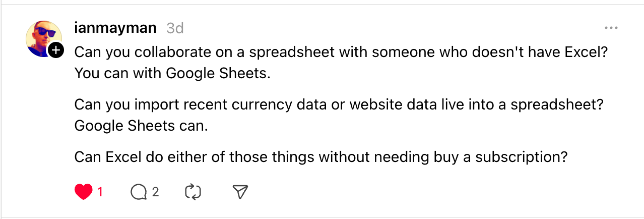644x219 pixels.
Task: Click the line starting "Can Excel do either"
Action: 321,157
